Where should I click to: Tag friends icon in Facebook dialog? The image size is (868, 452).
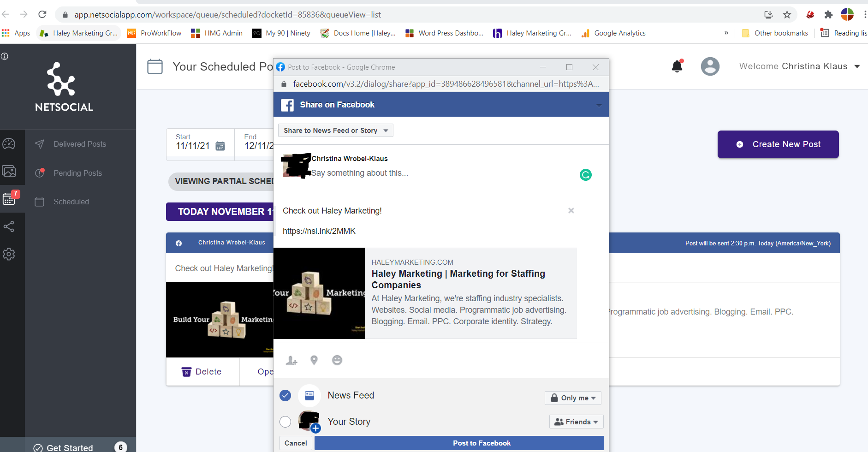click(x=291, y=360)
